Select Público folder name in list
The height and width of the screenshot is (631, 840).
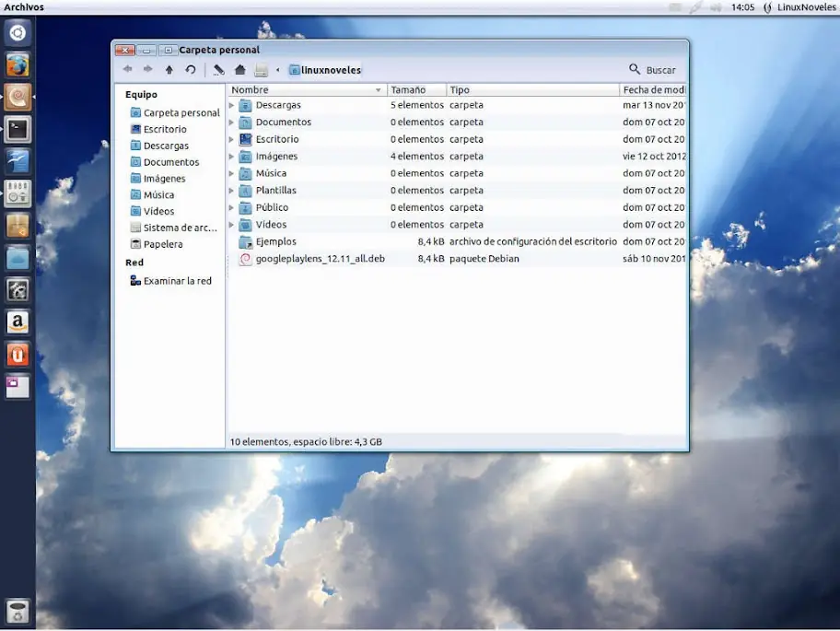[x=272, y=207]
